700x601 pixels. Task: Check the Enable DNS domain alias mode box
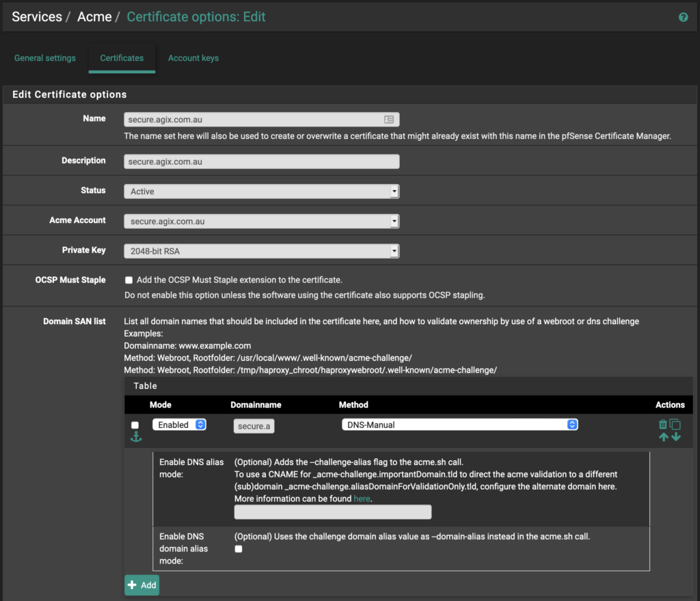coord(239,549)
